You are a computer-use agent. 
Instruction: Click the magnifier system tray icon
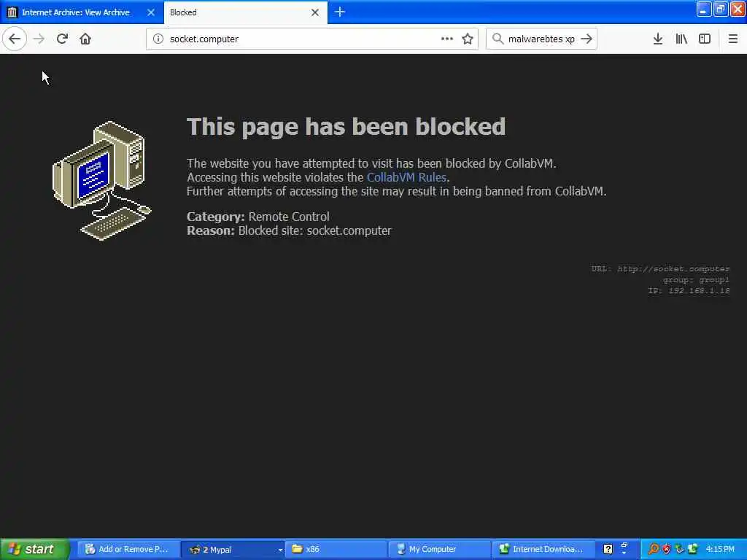(x=654, y=549)
